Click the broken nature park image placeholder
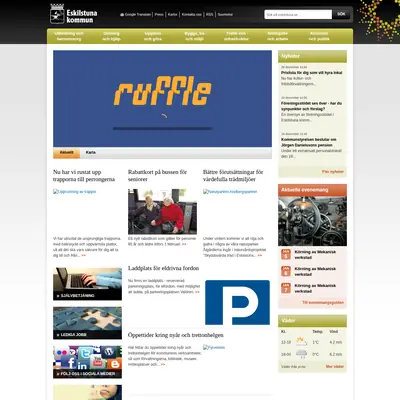This screenshot has width=400, height=400. tap(230, 192)
